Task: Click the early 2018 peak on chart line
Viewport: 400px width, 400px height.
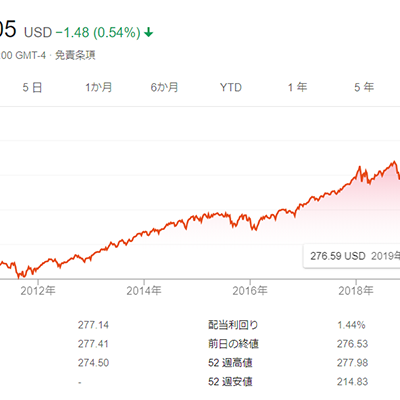Action: 360,166
